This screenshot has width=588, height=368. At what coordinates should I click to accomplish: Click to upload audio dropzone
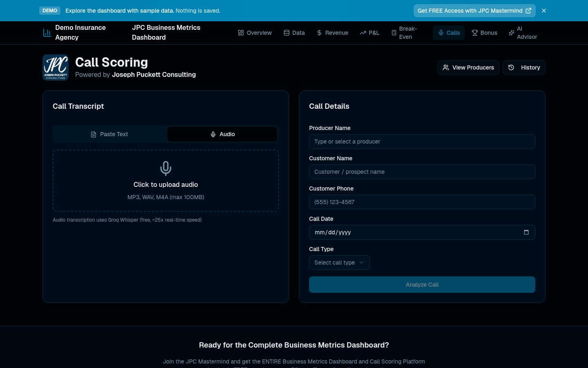coord(166,181)
